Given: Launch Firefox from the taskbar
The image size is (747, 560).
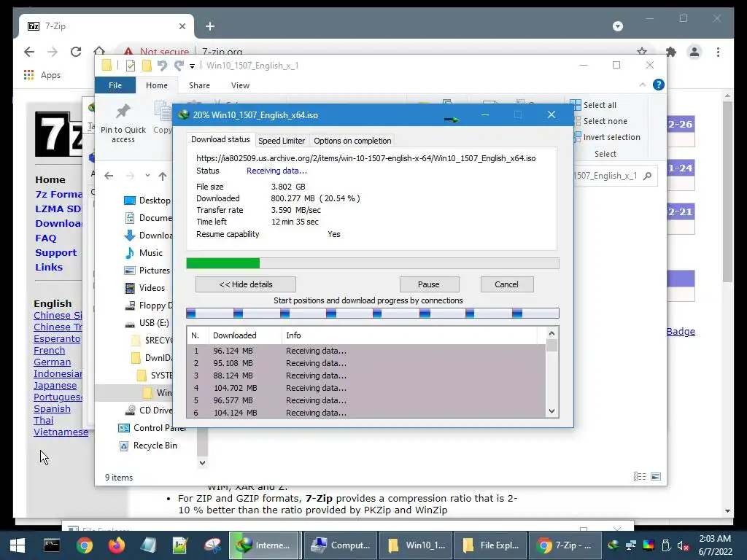Looking at the screenshot, I should 116,545.
